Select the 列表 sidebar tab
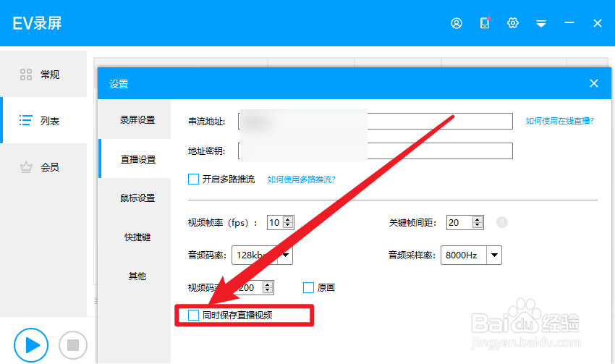Viewport: 615px width, 364px height. pos(43,120)
